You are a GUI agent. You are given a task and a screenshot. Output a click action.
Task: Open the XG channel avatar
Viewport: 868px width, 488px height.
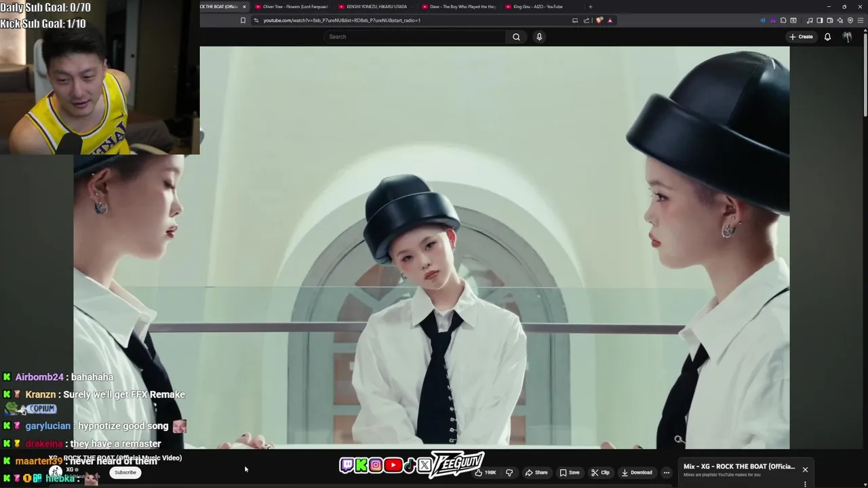pos(55,472)
